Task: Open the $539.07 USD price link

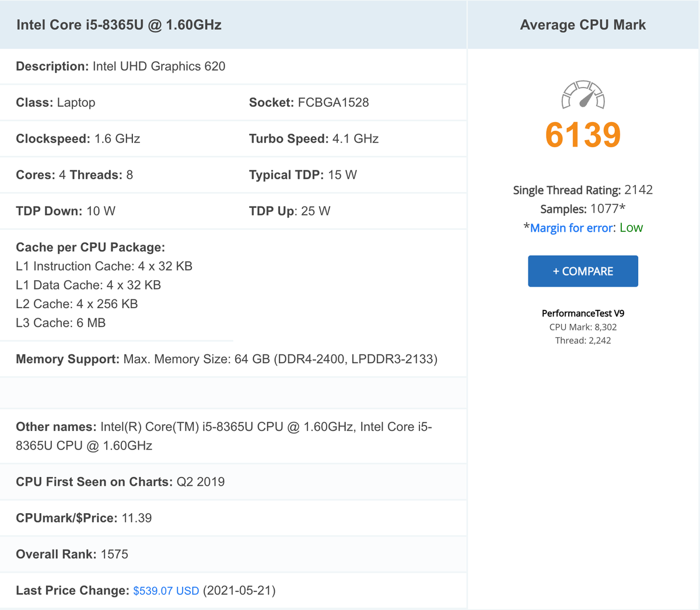Action: [166, 591]
